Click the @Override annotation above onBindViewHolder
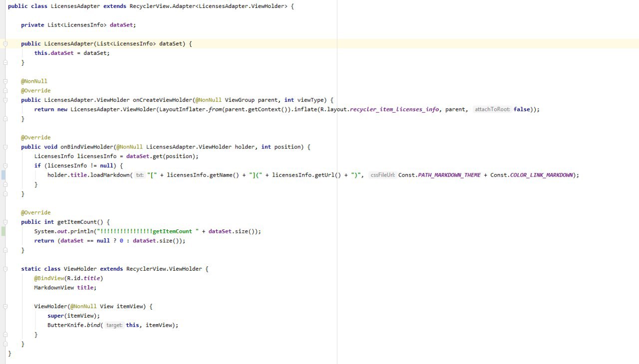Image resolution: width=639 pixels, height=364 pixels. (x=36, y=138)
